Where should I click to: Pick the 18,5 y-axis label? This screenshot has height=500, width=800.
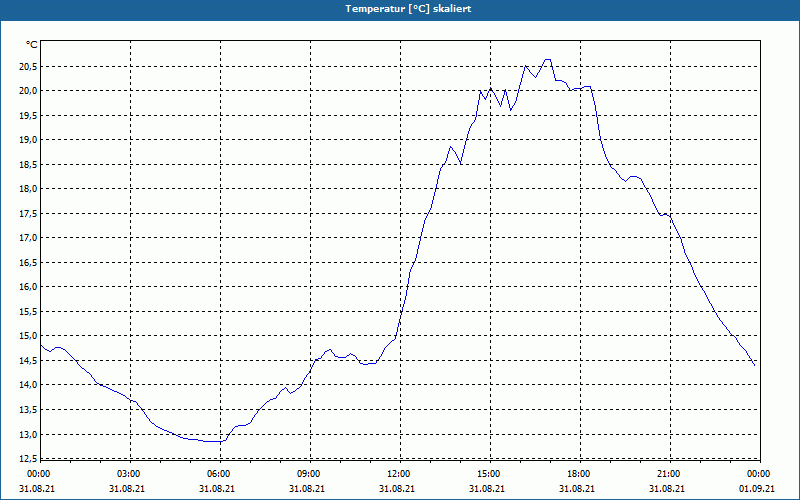(28, 164)
